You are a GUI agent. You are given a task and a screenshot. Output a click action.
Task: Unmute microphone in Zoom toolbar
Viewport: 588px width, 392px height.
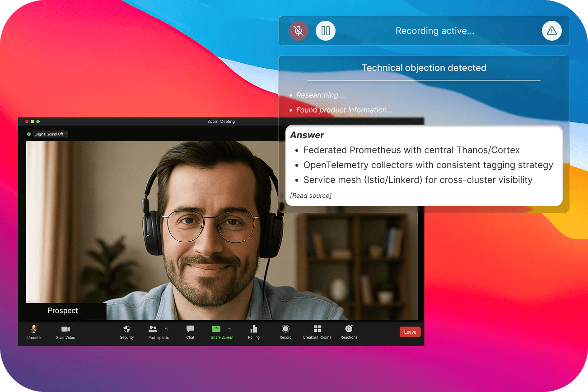(x=34, y=332)
